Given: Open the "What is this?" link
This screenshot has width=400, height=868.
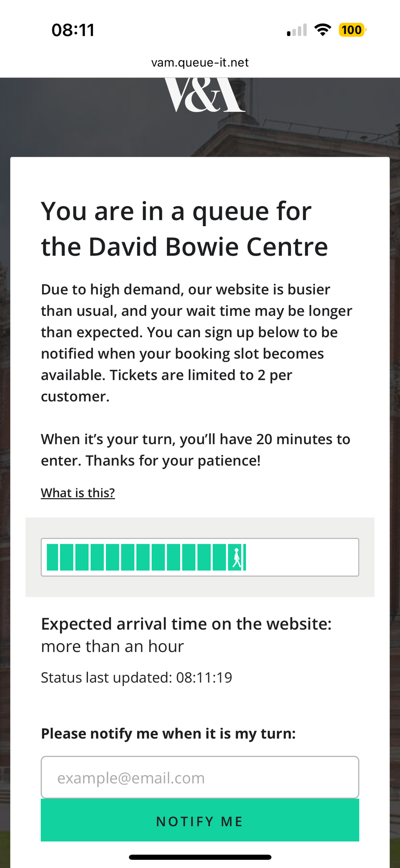Looking at the screenshot, I should [78, 493].
